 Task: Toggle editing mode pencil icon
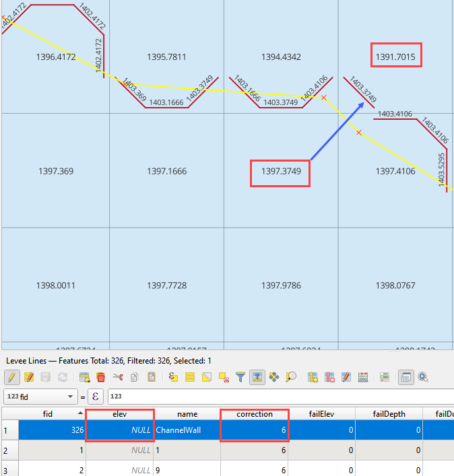(x=11, y=377)
